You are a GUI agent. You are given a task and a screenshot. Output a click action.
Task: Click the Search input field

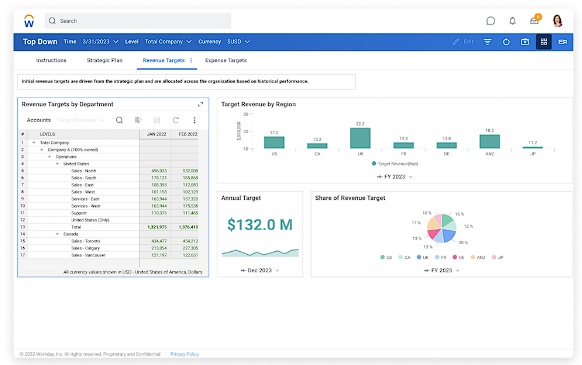[x=138, y=21]
